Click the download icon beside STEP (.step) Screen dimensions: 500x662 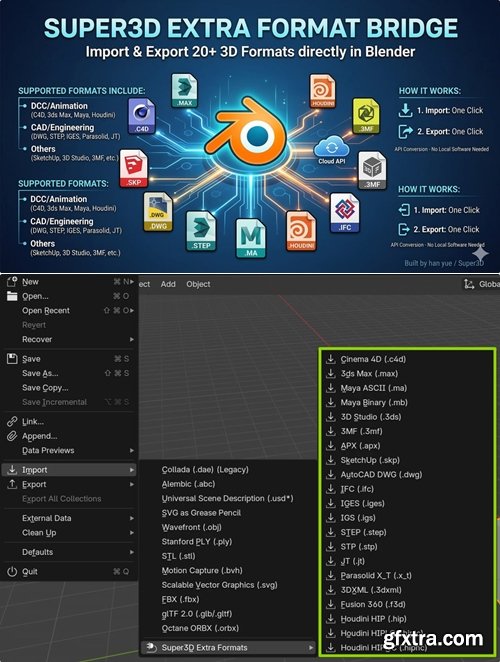click(x=330, y=532)
